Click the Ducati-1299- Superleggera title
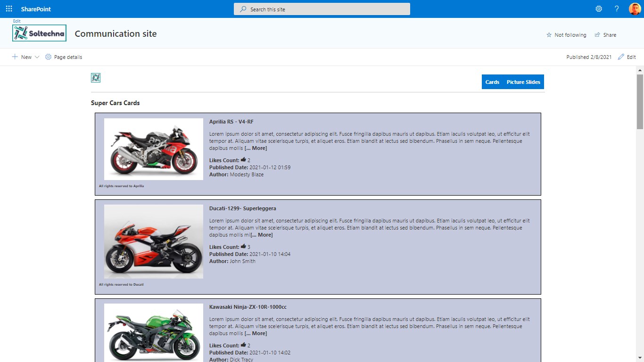This screenshot has height=362, width=644. click(243, 208)
